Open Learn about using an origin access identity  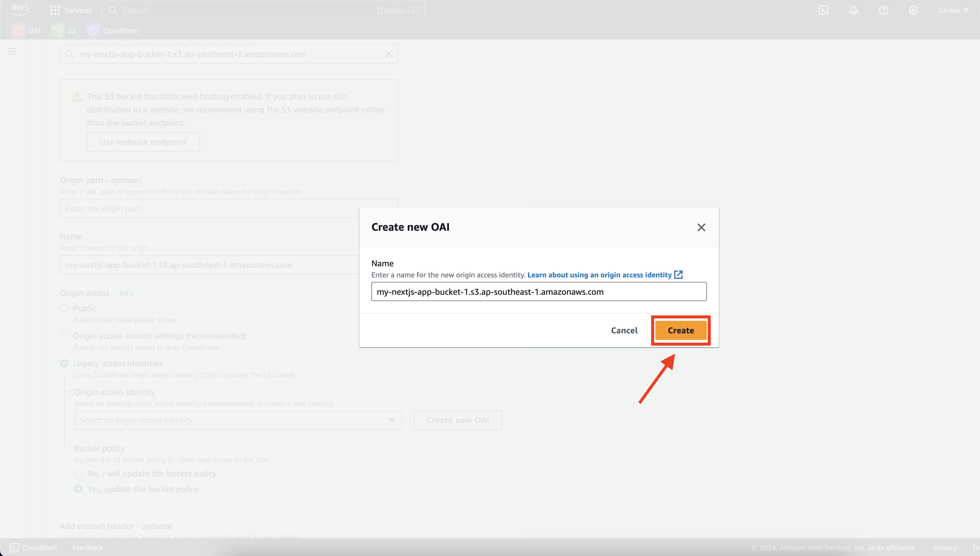[605, 275]
